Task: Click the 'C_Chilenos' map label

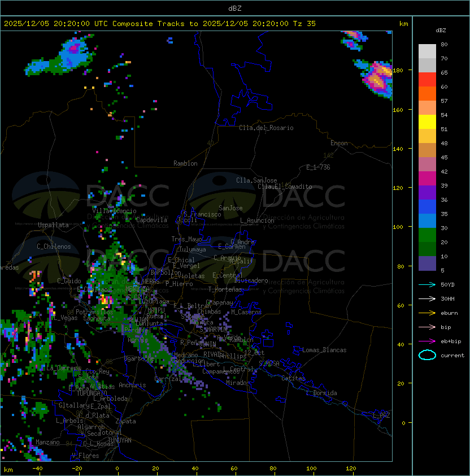Action: (54, 246)
